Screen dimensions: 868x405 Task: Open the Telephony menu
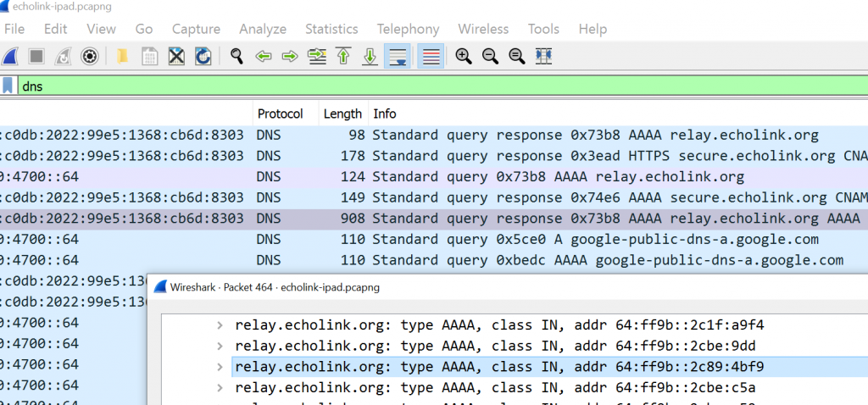[408, 29]
